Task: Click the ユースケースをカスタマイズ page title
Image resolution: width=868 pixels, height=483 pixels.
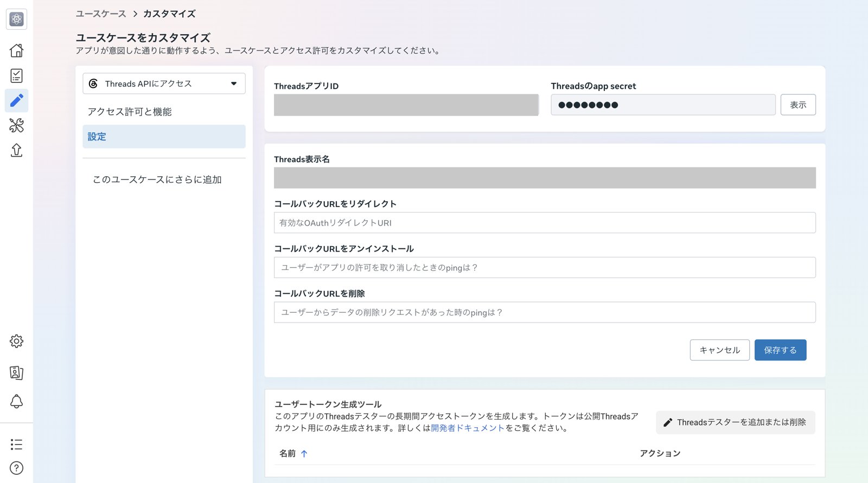Action: point(143,38)
